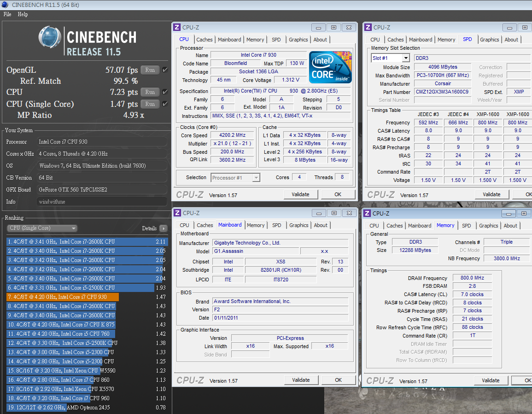Select Memory tab in Mainboard window

256,225
